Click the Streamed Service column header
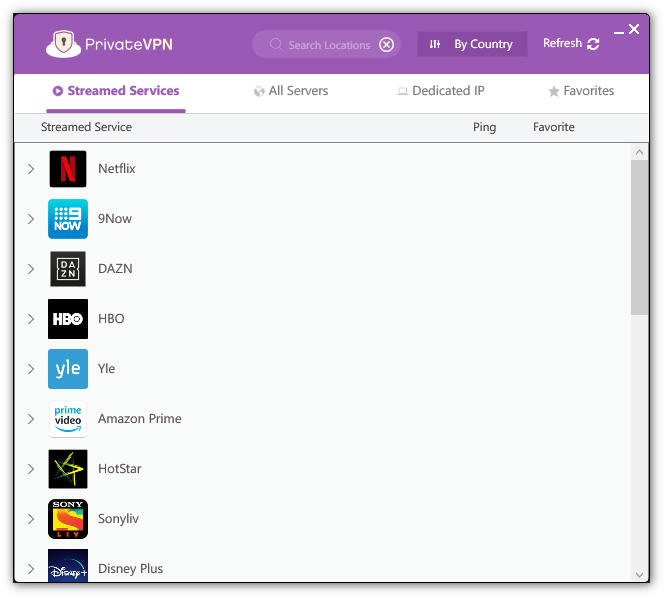664x597 pixels. click(x=86, y=127)
